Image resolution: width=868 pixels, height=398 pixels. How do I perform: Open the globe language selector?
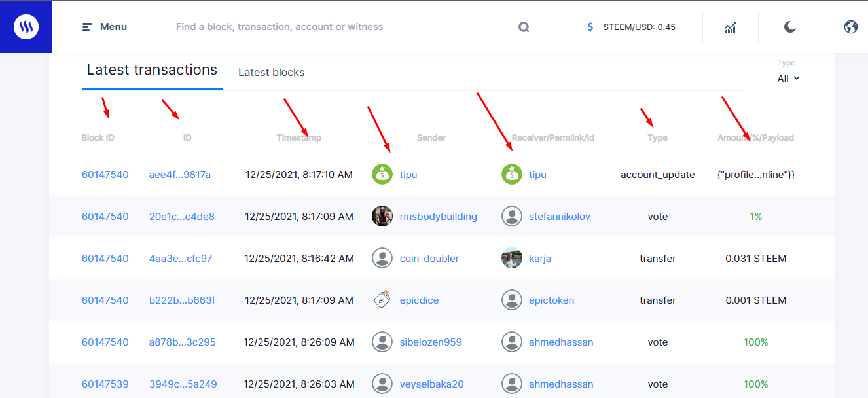[x=850, y=27]
